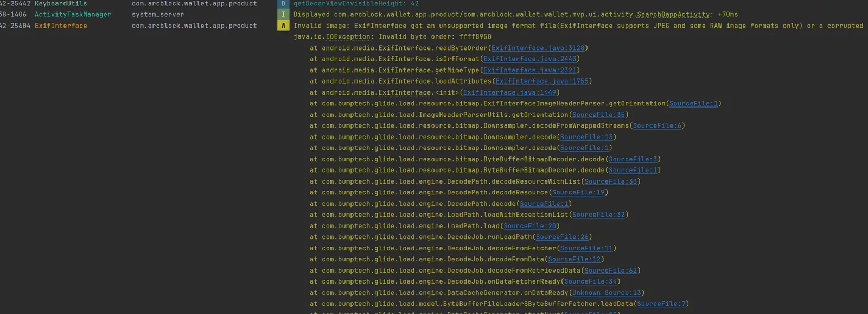Viewport: 868px width, 314px height.
Task: Open SourceFile:19 in DecodePath.decodeResource row
Action: coord(578,192)
